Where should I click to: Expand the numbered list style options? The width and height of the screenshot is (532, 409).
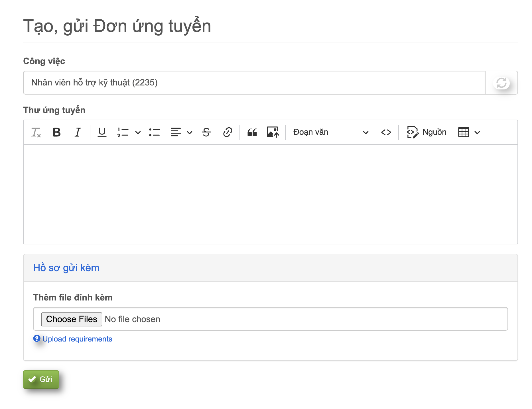pos(138,132)
